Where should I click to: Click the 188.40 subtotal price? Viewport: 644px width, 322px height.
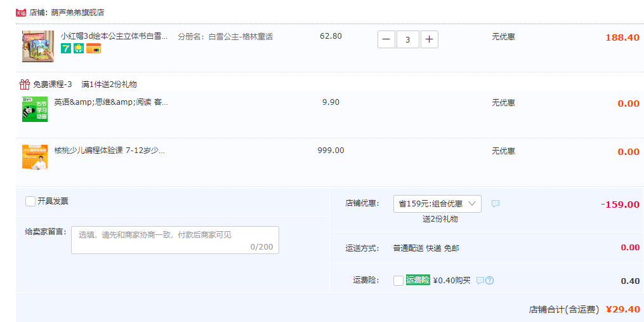622,37
